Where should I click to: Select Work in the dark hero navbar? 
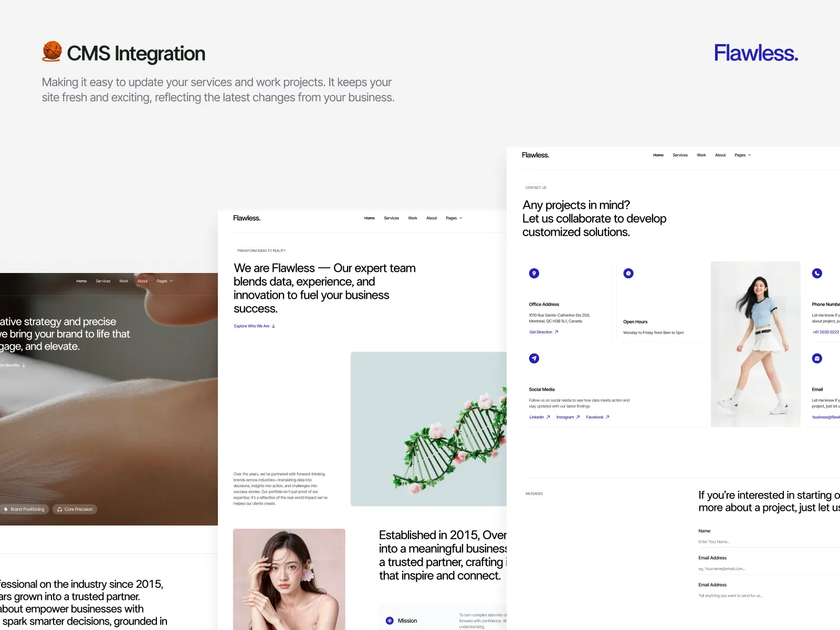click(x=123, y=281)
